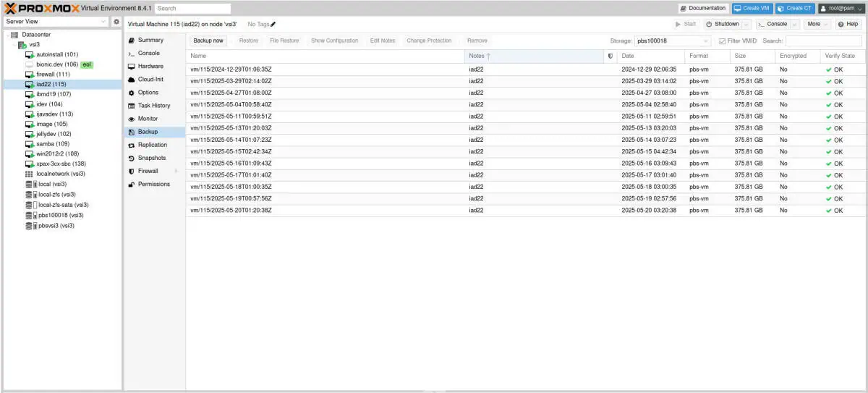Viewport: 868px width, 393px height.
Task: Open the More dropdown menu
Action: (817, 24)
